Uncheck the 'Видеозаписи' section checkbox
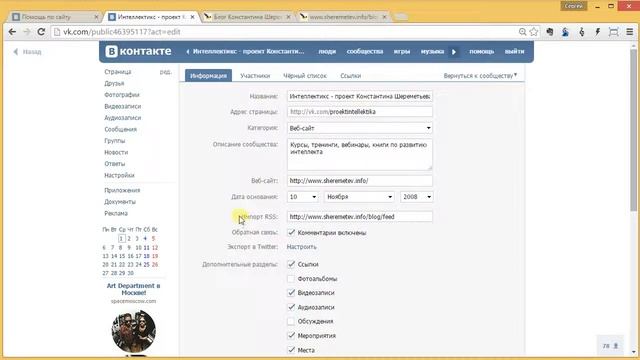The width and height of the screenshot is (640, 360). tap(291, 293)
